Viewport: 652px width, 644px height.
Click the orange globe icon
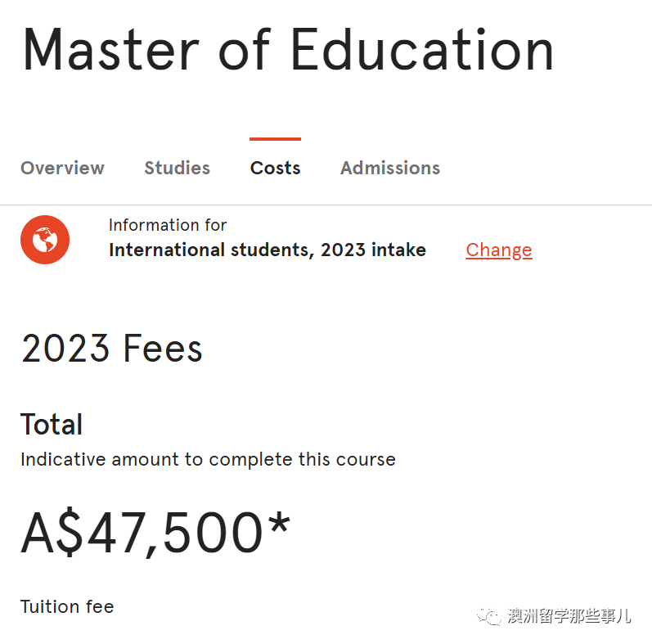click(x=45, y=240)
